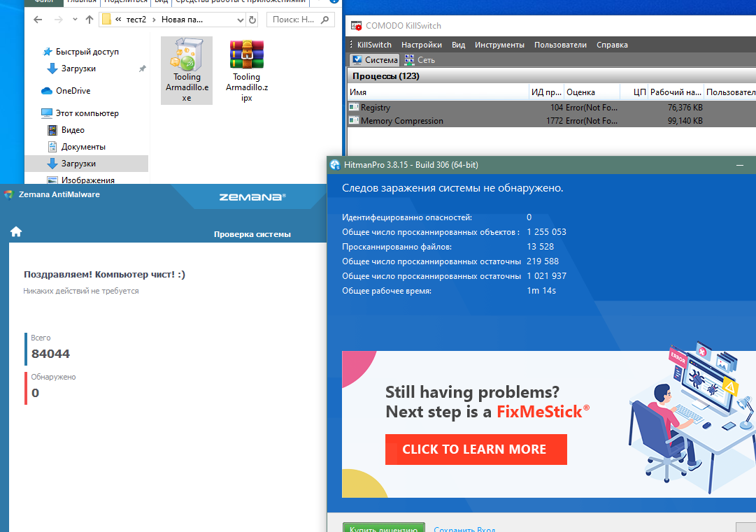Sort processes by ЦП column
The width and height of the screenshot is (756, 532).
tap(634, 92)
